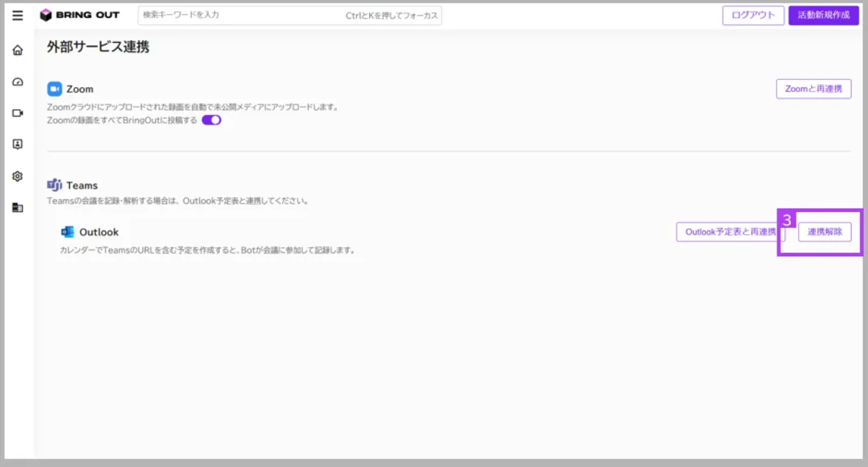This screenshot has width=868, height=467.
Task: Click the BRING OUT logo
Action: coord(79,15)
